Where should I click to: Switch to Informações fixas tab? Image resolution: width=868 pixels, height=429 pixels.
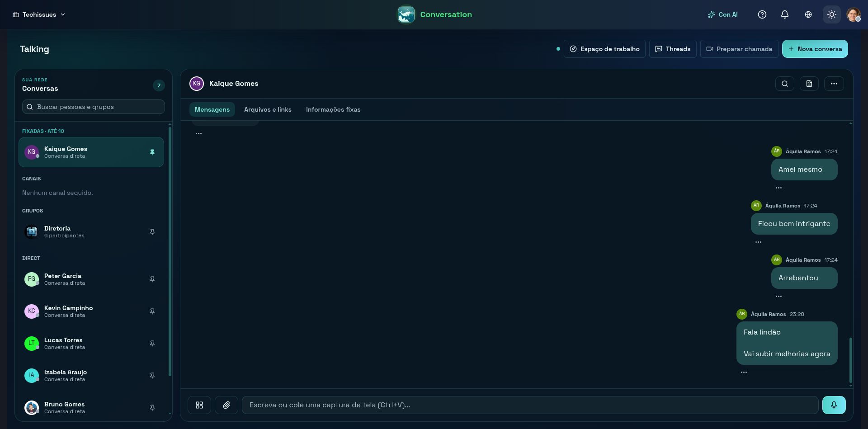coord(333,109)
